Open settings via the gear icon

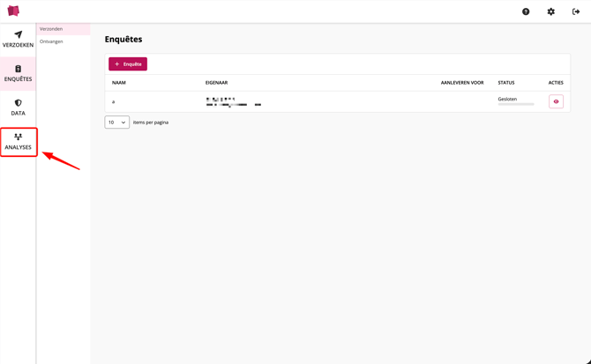coord(551,11)
